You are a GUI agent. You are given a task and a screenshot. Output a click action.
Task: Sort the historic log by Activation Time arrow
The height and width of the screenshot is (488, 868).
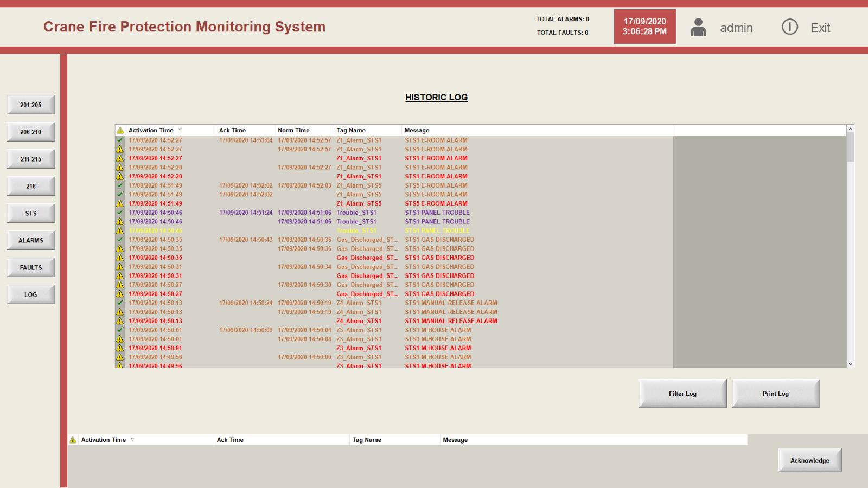click(180, 130)
